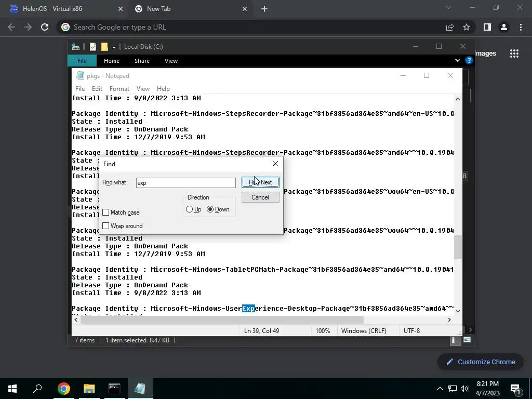Enable the Wrap around checkbox
The image size is (532, 399).
coord(106,225)
